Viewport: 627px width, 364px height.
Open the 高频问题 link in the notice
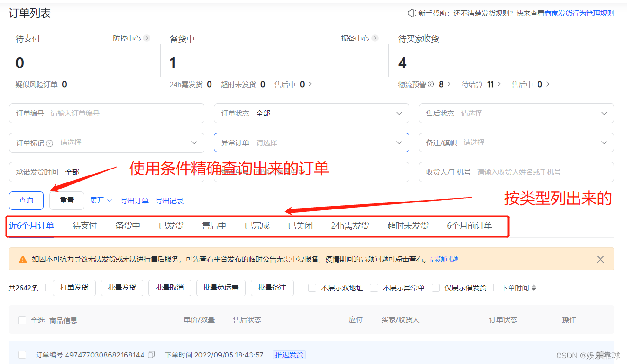pos(444,259)
